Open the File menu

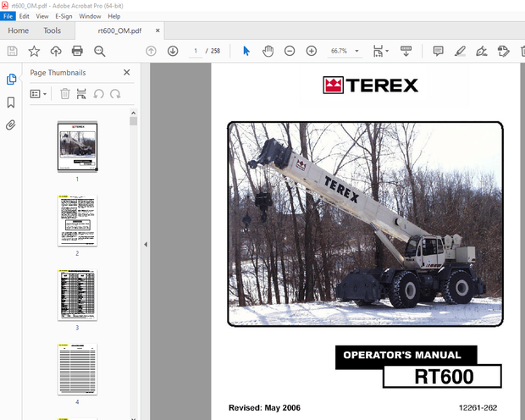(8, 16)
